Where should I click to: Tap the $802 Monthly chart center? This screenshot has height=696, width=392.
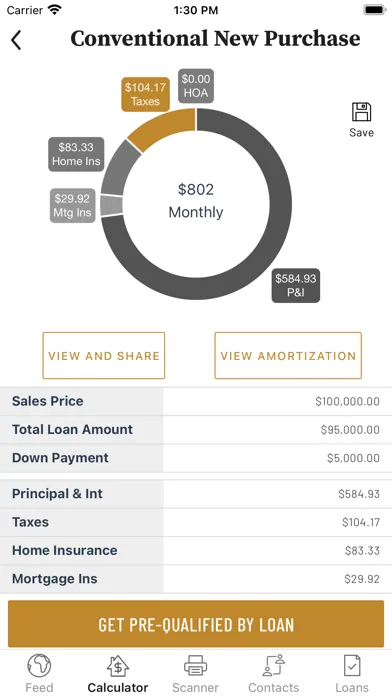coord(196,201)
